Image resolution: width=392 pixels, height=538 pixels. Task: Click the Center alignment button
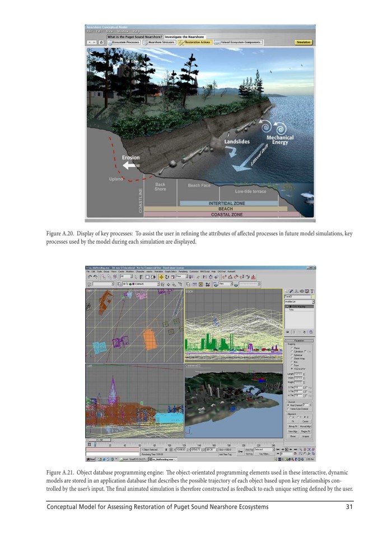click(306, 421)
